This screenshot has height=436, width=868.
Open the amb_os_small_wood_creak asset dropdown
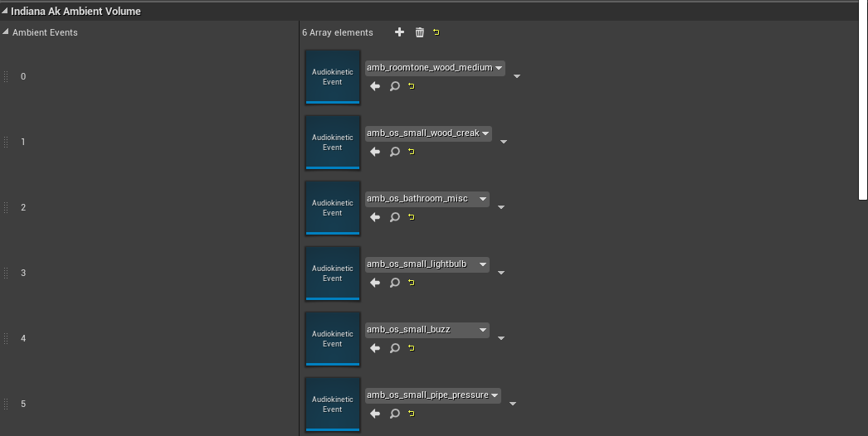click(x=428, y=133)
